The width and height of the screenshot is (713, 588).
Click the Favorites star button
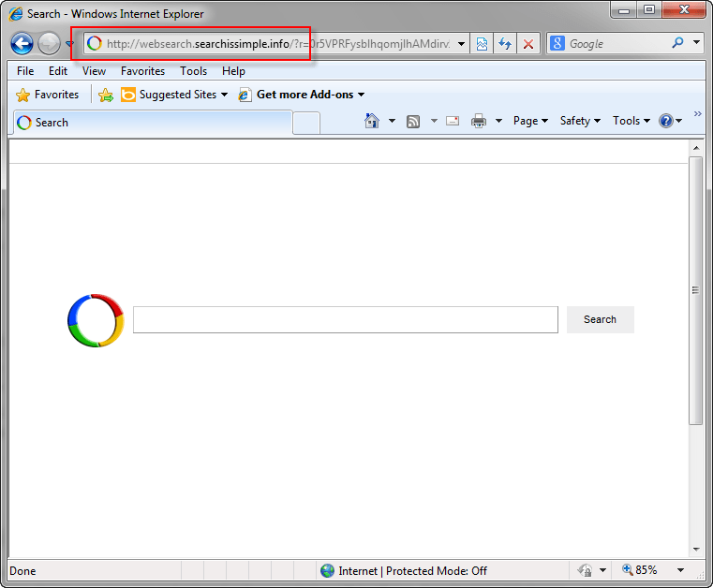pyautogui.click(x=47, y=95)
